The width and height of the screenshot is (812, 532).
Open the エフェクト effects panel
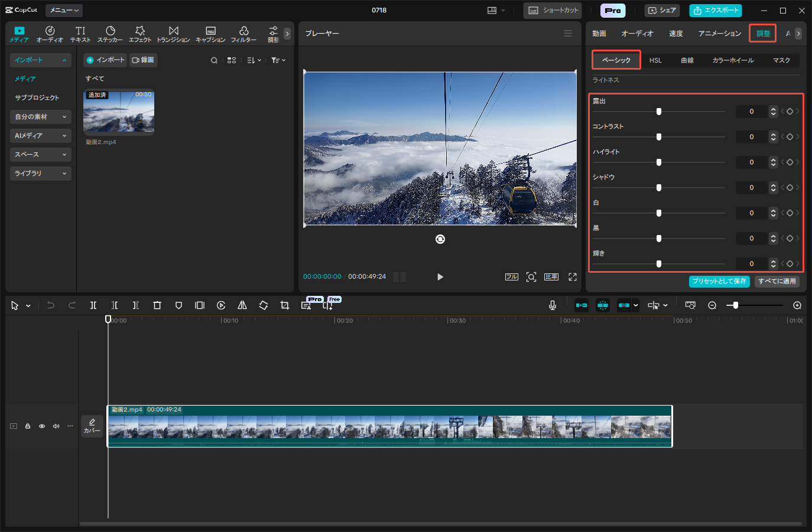coord(140,34)
